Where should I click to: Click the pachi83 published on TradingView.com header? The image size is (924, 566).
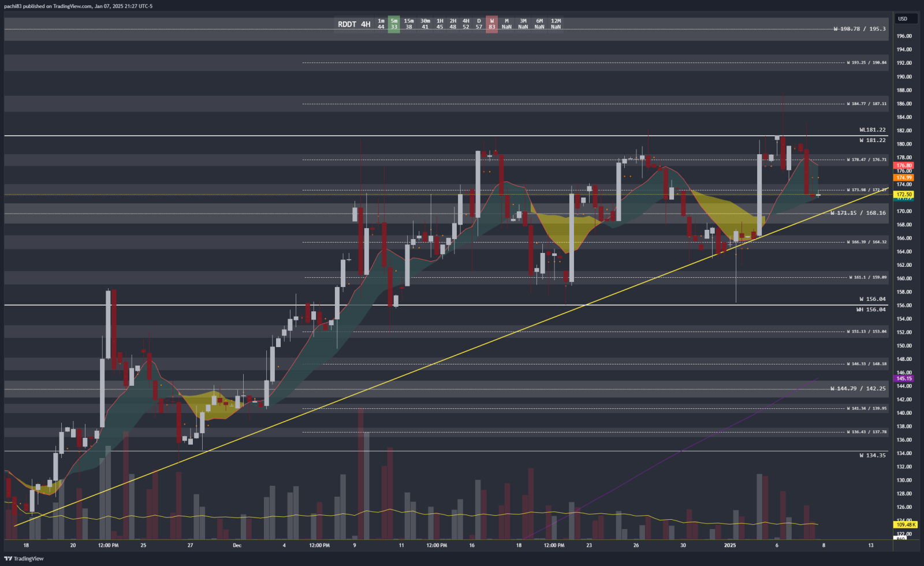[78, 6]
